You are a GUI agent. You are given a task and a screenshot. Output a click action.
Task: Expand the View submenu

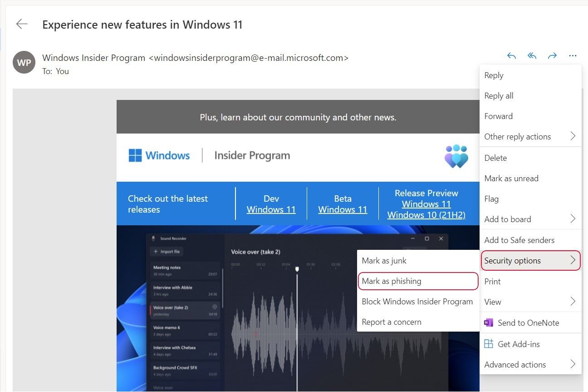coord(530,302)
